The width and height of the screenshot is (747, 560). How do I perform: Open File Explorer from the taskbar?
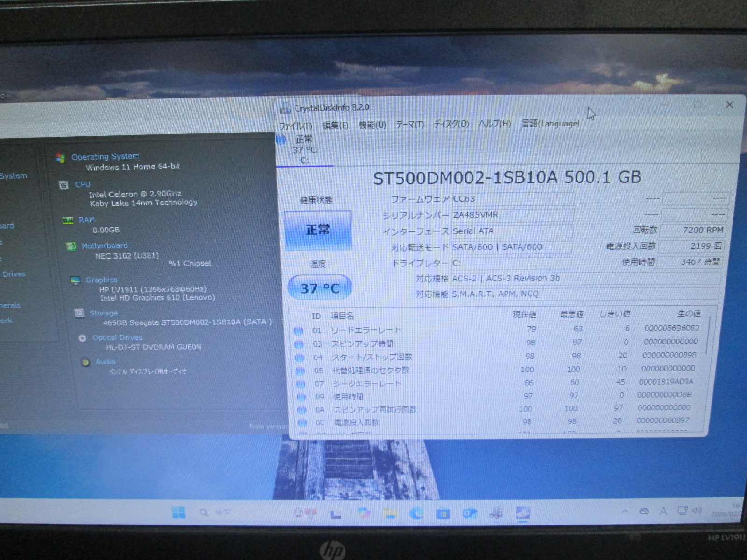pos(390,514)
